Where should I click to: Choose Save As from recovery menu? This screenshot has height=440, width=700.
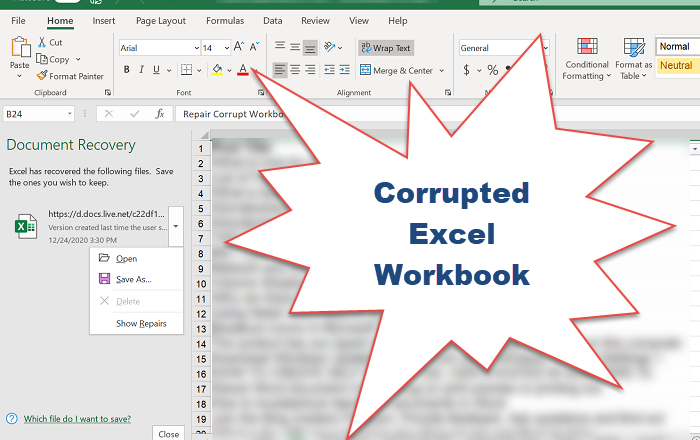pos(137,279)
